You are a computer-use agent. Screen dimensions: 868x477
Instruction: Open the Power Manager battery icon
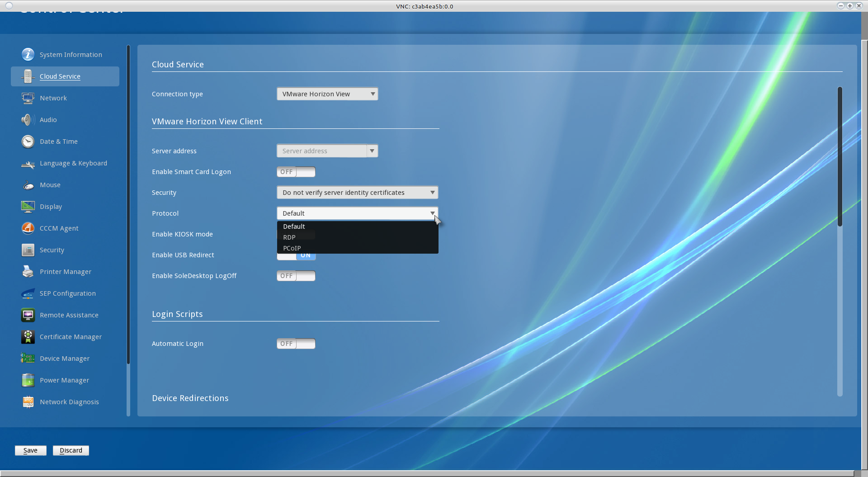(28, 380)
